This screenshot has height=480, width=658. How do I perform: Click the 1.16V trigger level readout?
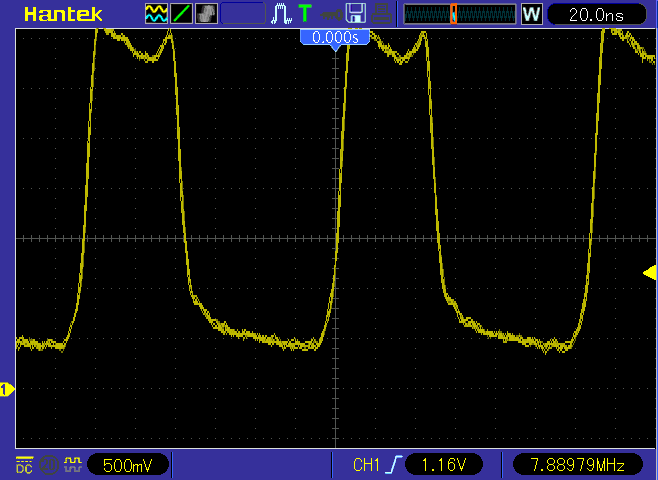[x=444, y=465]
